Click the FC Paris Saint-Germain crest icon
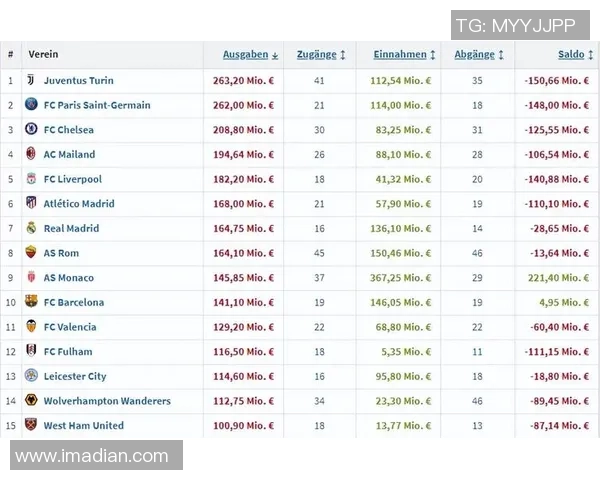600x480 pixels. tap(31, 105)
